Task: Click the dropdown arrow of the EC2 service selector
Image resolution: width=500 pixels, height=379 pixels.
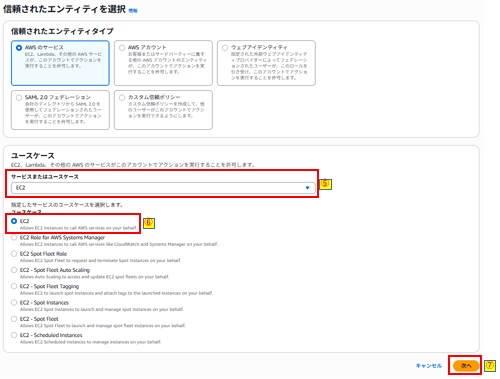Action: point(307,188)
